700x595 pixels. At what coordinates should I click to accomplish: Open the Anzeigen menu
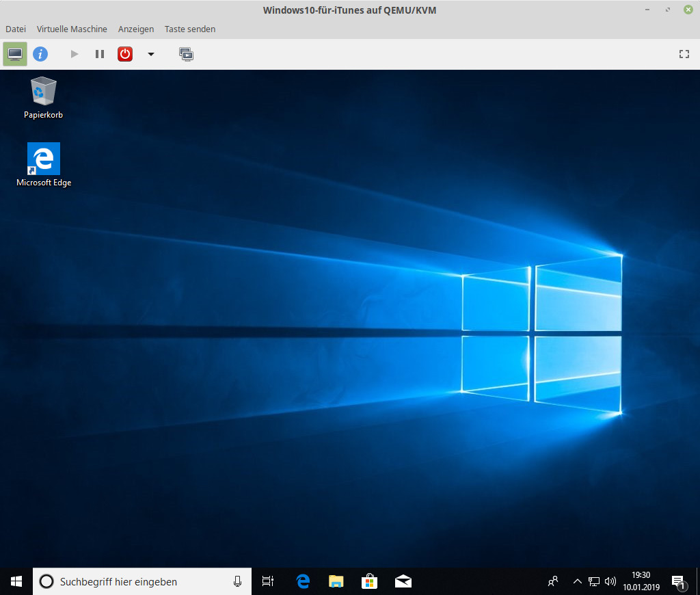point(135,29)
